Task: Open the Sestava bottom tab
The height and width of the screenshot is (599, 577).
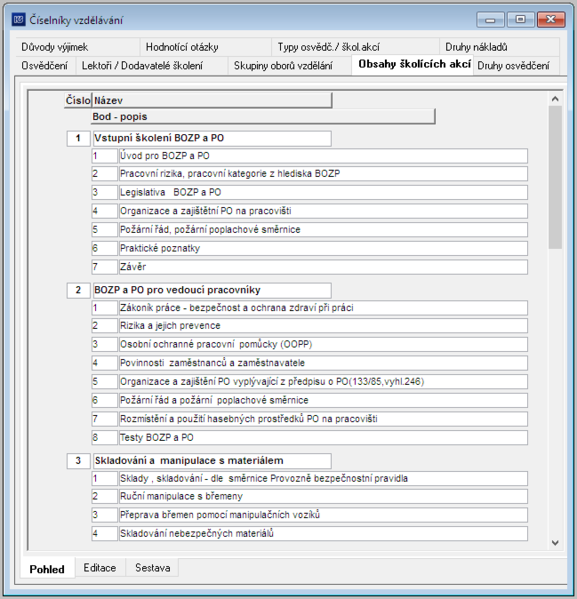Action: [152, 568]
